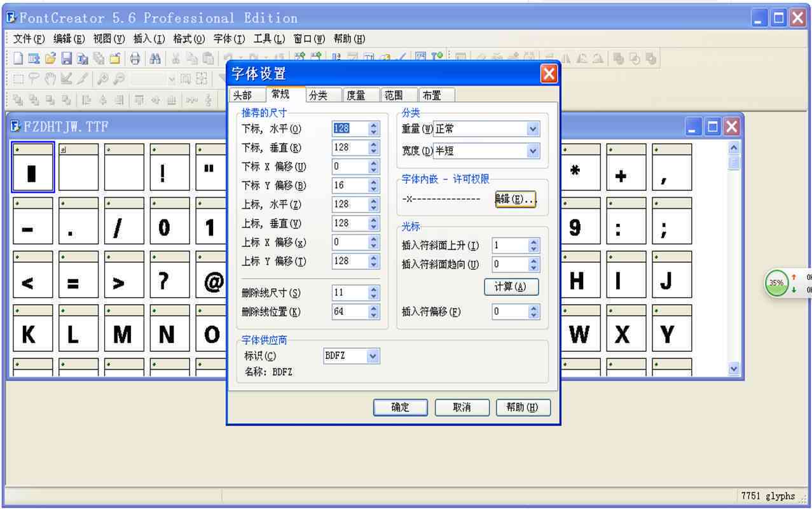Select the W glyph cell
The width and height of the screenshot is (812, 509).
(581, 328)
